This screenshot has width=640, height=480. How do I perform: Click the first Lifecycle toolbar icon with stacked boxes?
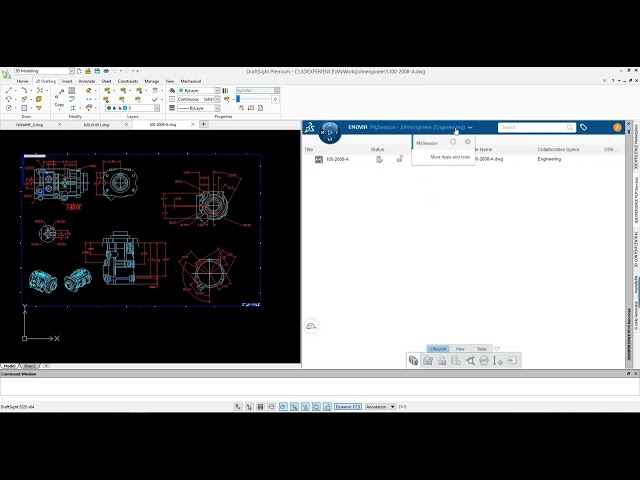413,360
